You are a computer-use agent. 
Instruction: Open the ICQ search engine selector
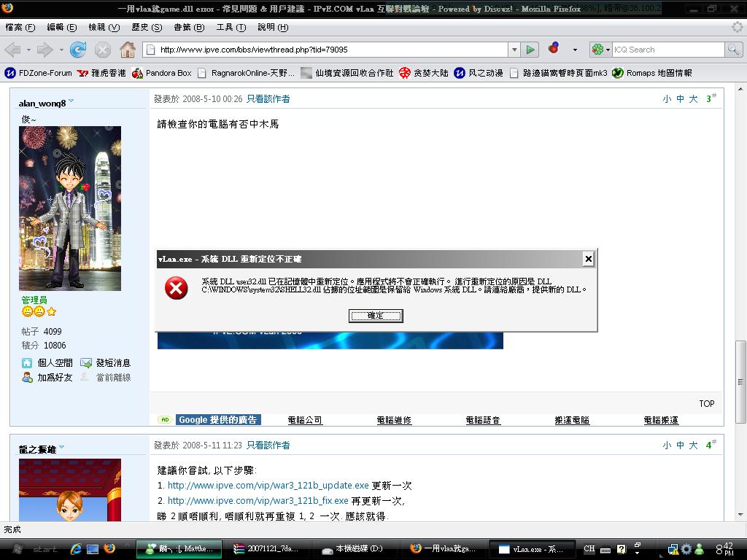click(x=601, y=50)
